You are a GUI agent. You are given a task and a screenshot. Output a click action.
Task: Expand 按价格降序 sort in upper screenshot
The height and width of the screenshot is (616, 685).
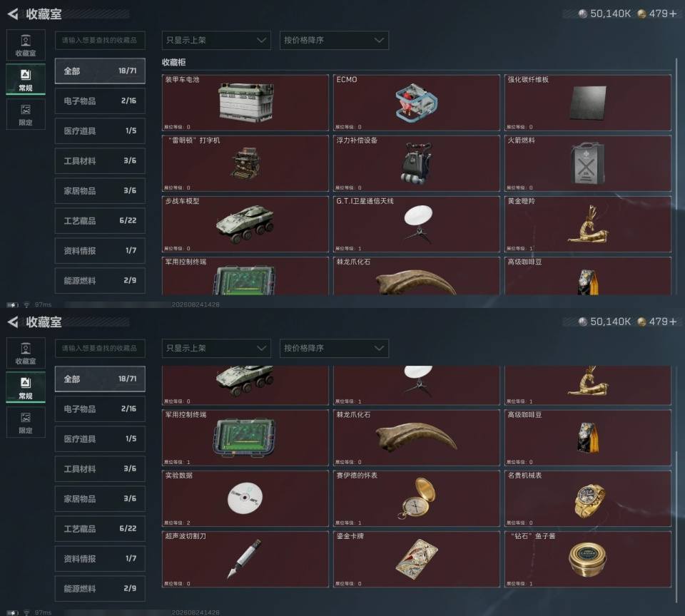pos(334,40)
